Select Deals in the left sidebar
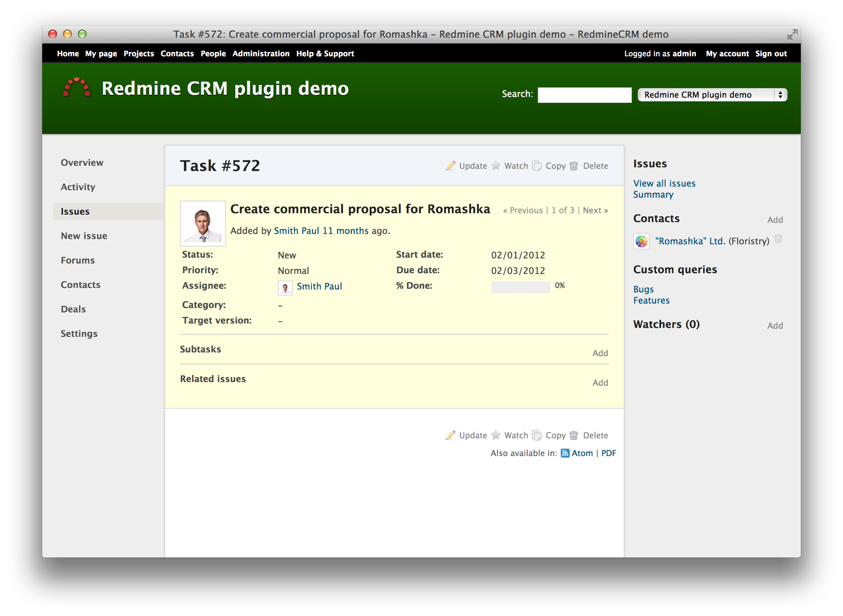843x616 pixels. 73,309
